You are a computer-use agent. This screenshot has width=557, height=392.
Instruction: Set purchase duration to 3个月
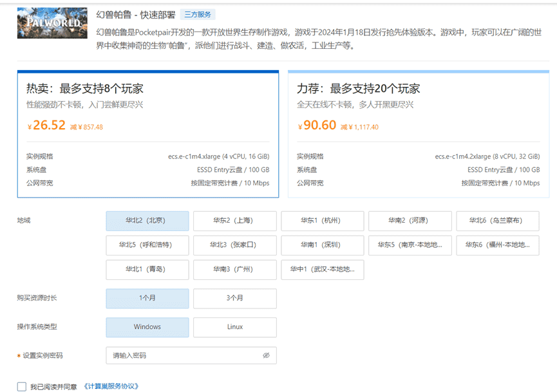235,299
